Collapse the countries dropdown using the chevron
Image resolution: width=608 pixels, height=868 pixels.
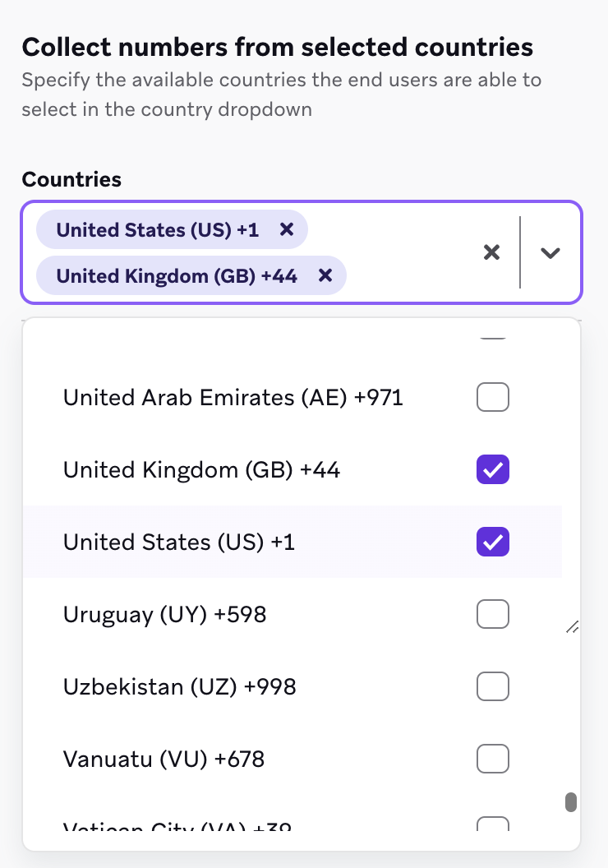click(x=551, y=252)
